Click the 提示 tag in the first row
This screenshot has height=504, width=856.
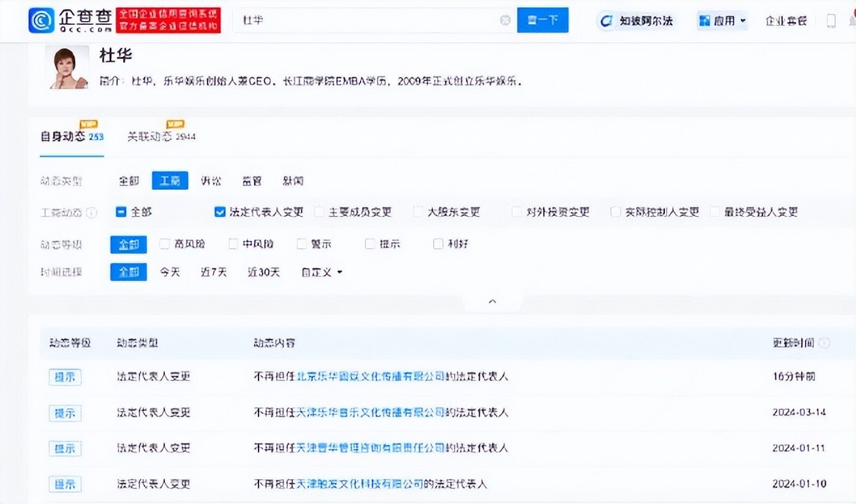coord(65,377)
